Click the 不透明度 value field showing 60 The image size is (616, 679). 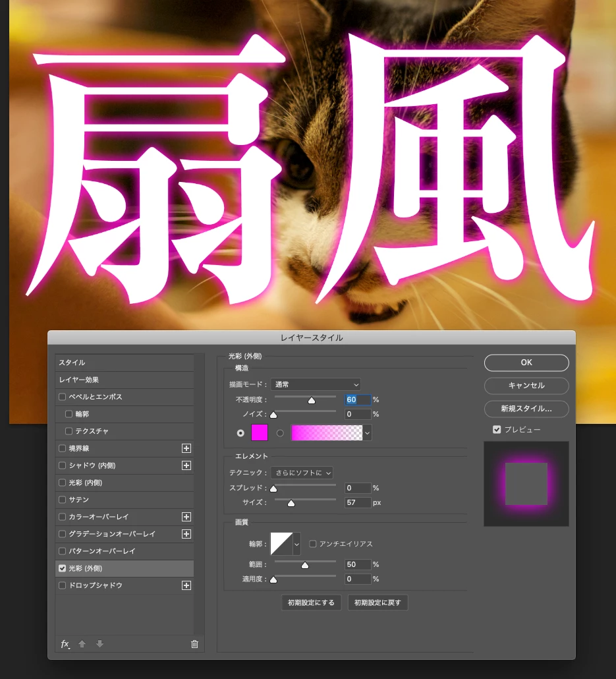pyautogui.click(x=358, y=399)
